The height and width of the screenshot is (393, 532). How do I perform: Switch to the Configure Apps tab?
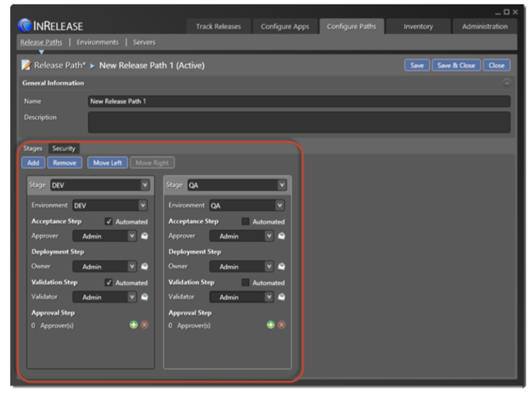tap(284, 27)
